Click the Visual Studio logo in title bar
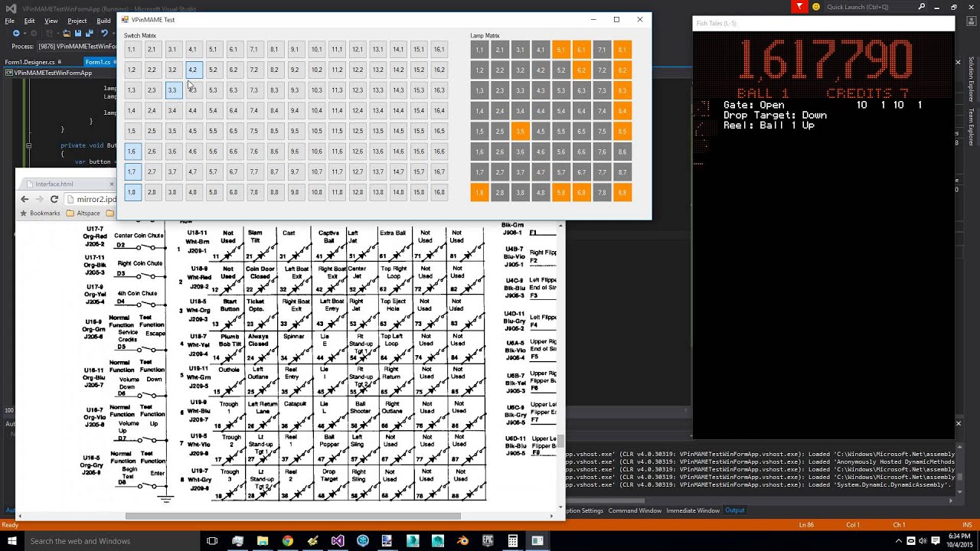The height and width of the screenshot is (551, 980). pyautogui.click(x=10, y=8)
